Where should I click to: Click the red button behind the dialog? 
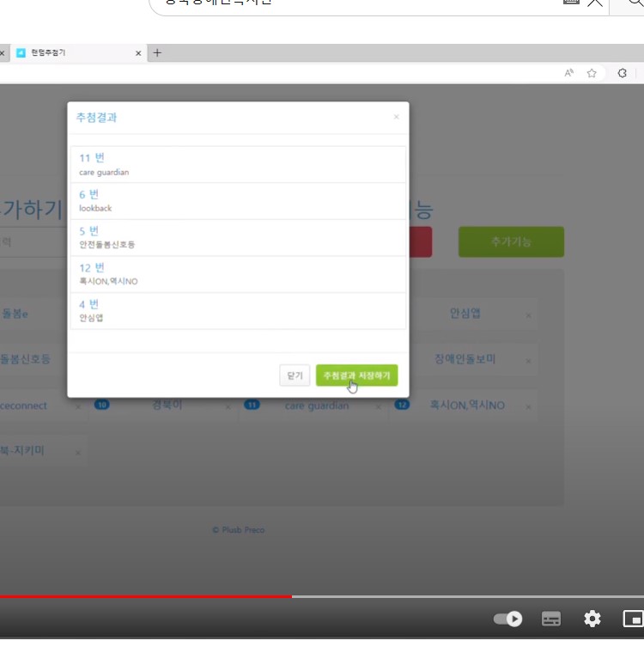tap(421, 241)
